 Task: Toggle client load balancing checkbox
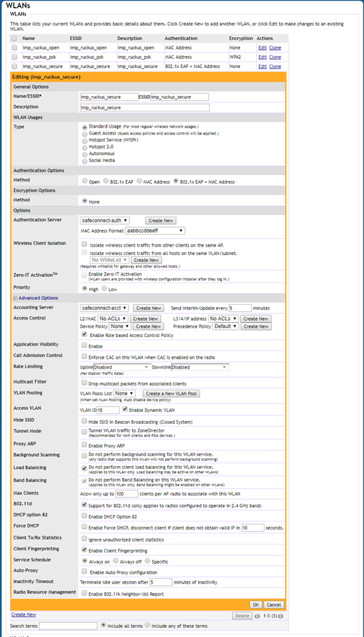coord(85,468)
